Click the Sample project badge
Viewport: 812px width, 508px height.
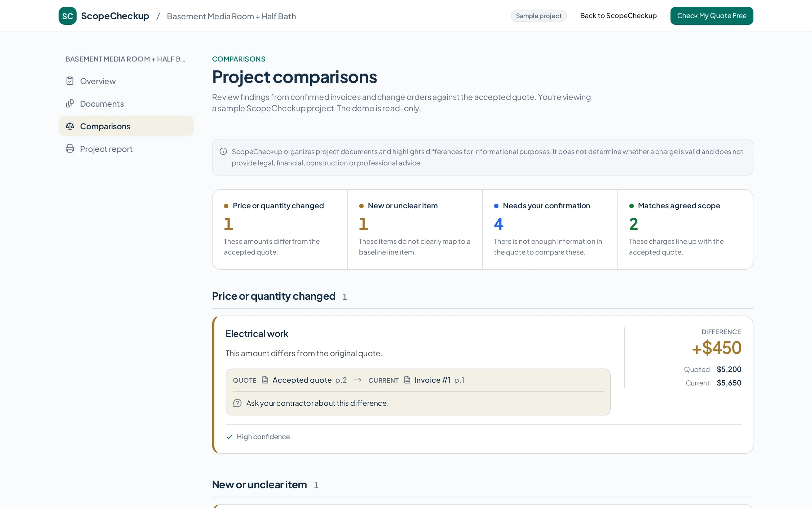coord(538,16)
